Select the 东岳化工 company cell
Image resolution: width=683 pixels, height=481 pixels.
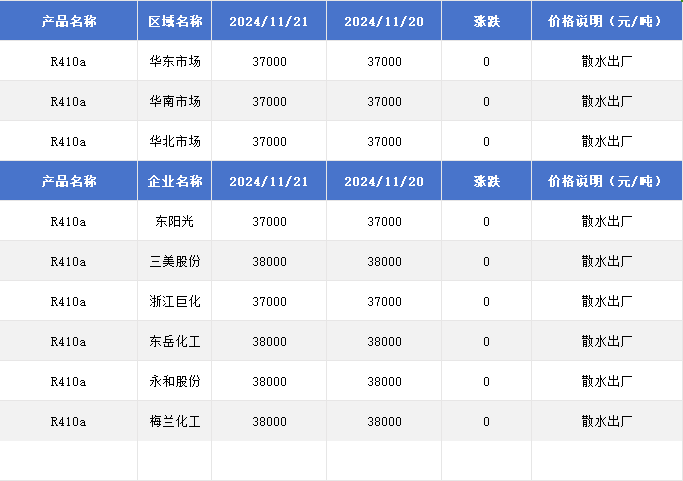(175, 342)
